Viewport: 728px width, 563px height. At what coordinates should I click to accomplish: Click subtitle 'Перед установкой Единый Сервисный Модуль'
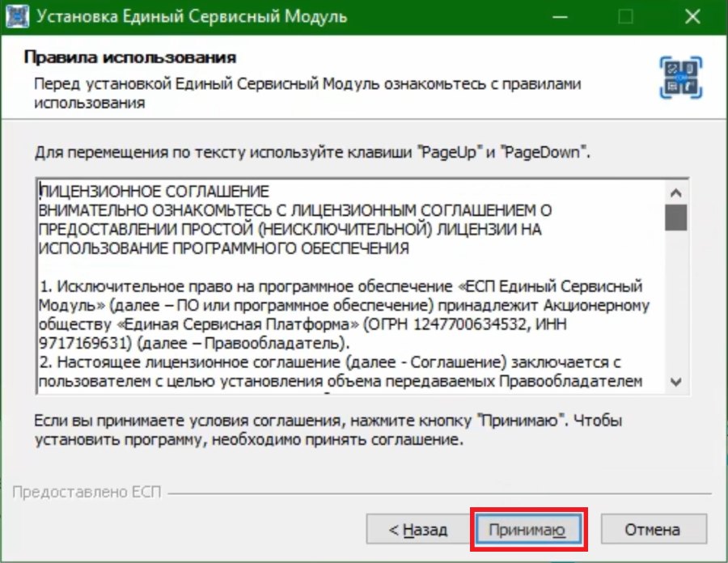coord(307,93)
